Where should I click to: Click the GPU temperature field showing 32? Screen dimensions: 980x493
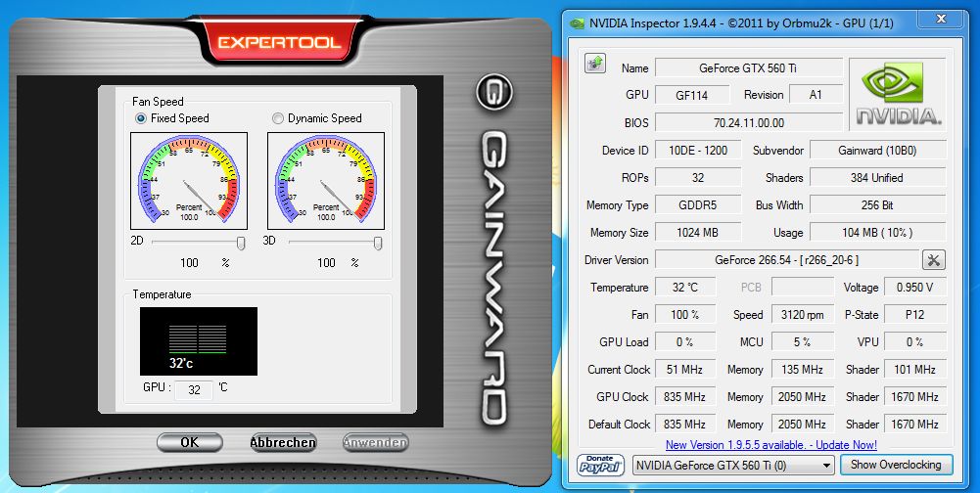coord(194,390)
